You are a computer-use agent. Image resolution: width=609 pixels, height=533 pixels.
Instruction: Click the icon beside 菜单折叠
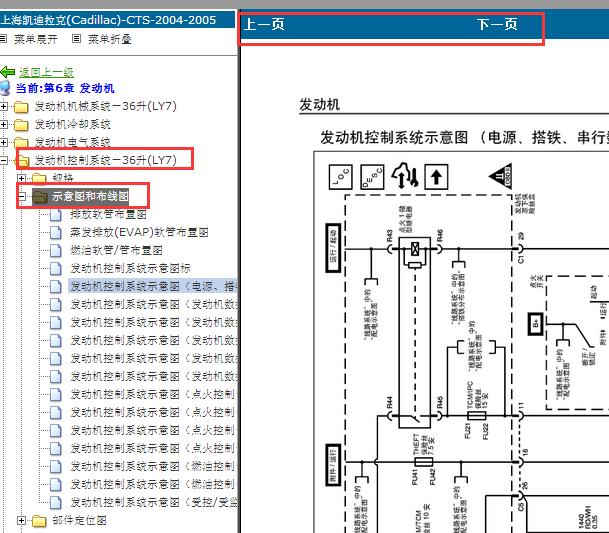coord(77,39)
